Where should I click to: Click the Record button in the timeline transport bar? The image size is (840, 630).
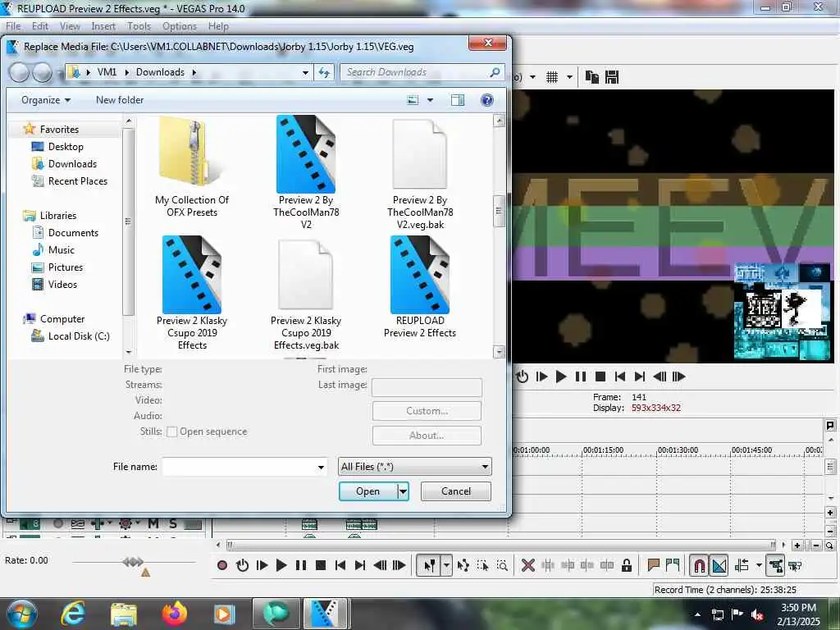pos(222,565)
